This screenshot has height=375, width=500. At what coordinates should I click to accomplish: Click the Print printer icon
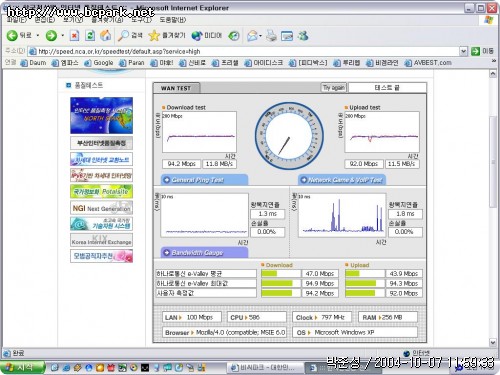coord(272,36)
